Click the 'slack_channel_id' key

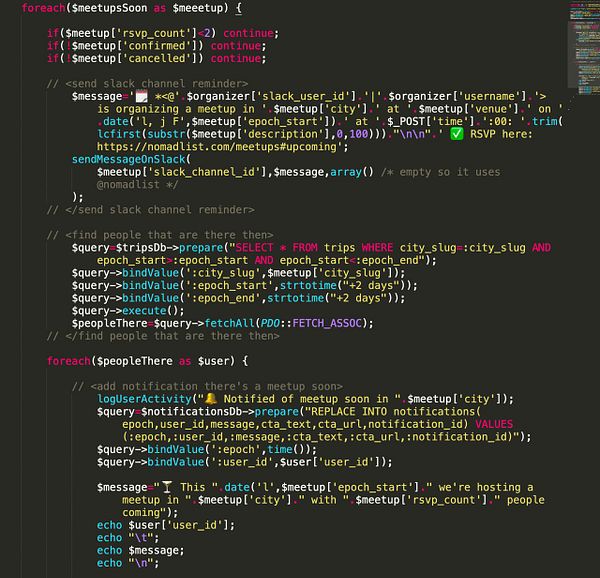[204, 172]
